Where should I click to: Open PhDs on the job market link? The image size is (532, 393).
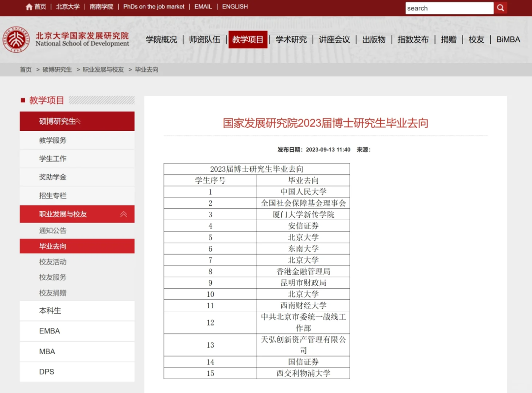coord(154,7)
